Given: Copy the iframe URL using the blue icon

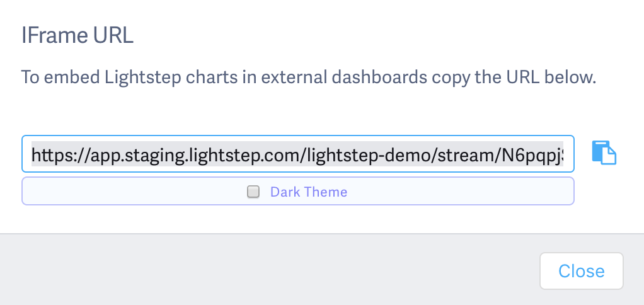Looking at the screenshot, I should (x=603, y=153).
